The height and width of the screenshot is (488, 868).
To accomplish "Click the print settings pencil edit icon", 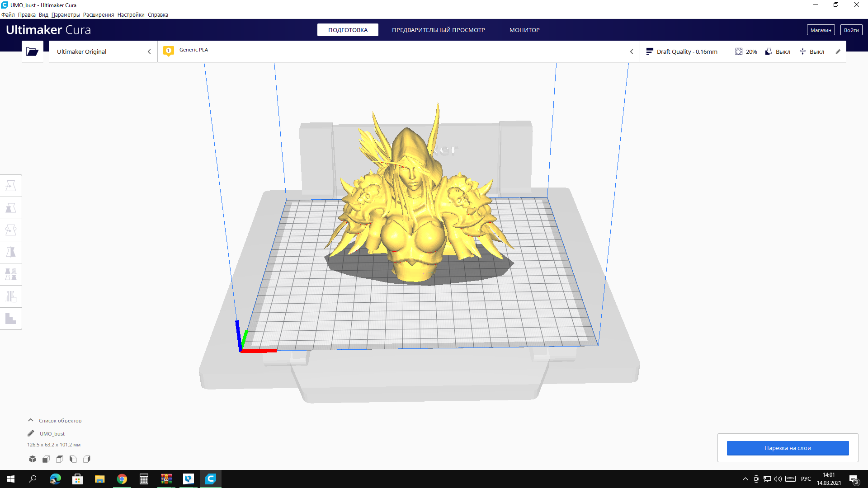I will coord(838,52).
